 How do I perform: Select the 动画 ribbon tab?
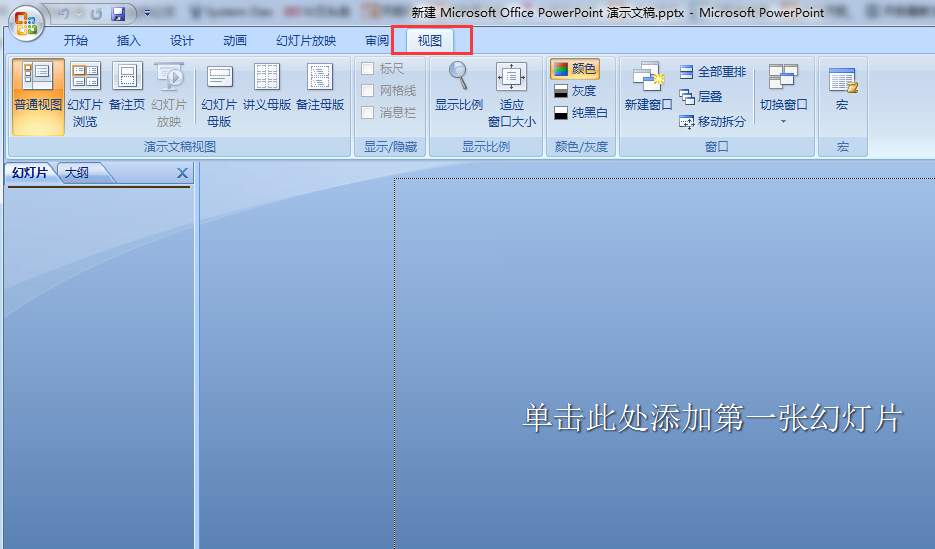pyautogui.click(x=234, y=41)
